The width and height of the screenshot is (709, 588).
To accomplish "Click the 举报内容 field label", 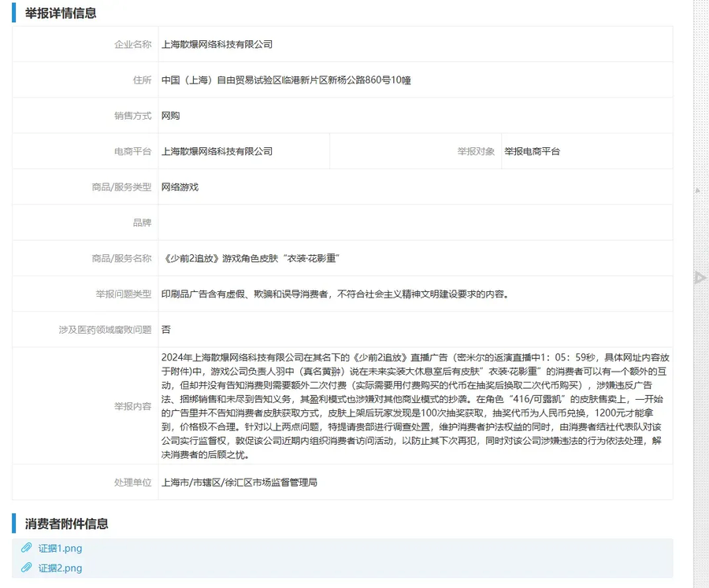I will (x=132, y=406).
